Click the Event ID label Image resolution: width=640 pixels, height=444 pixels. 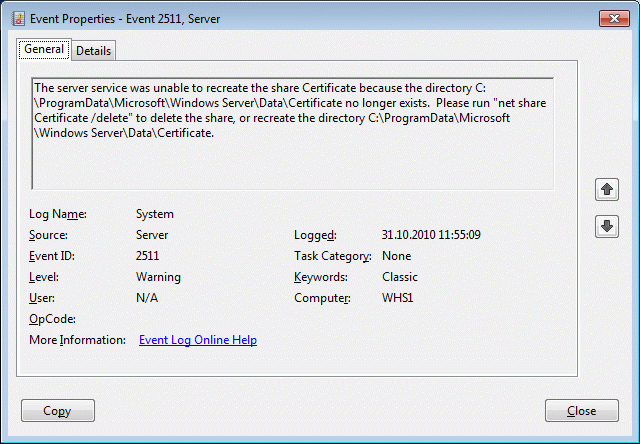[x=52, y=256]
